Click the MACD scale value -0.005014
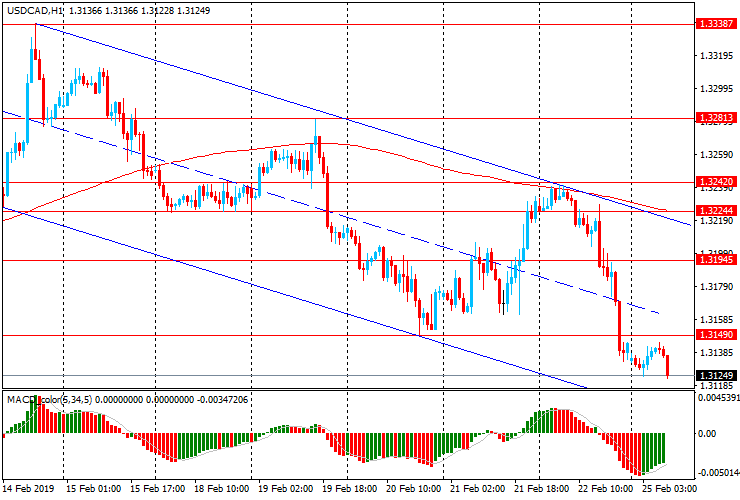This screenshot has height=500, width=740. pos(719,473)
